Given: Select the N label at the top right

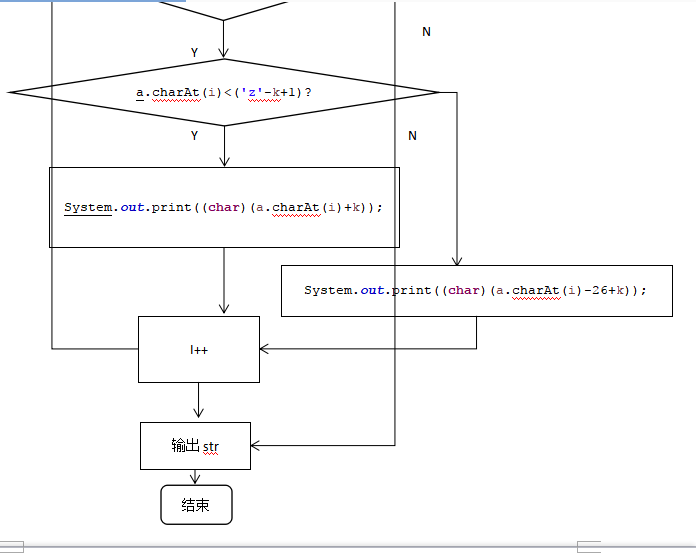Looking at the screenshot, I should point(426,32).
